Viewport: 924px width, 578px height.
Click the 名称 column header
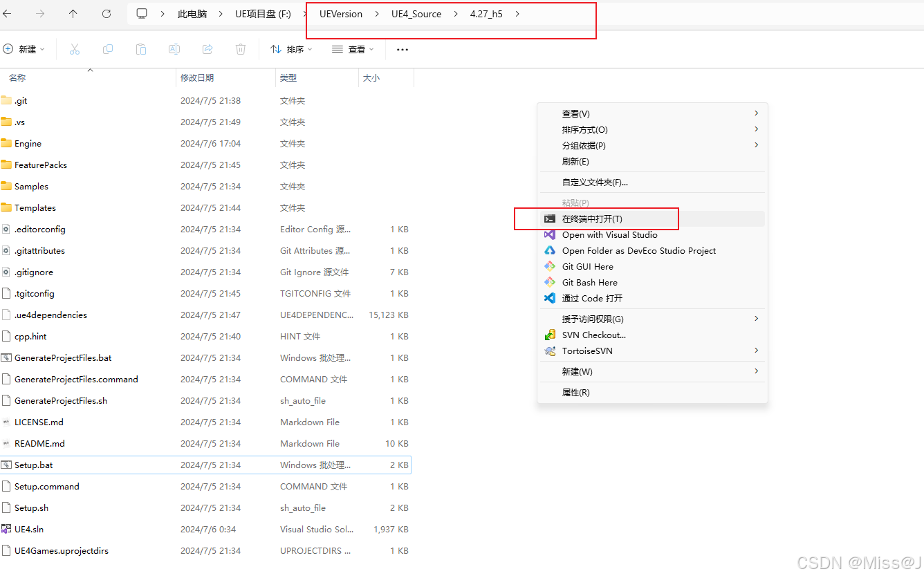point(88,78)
